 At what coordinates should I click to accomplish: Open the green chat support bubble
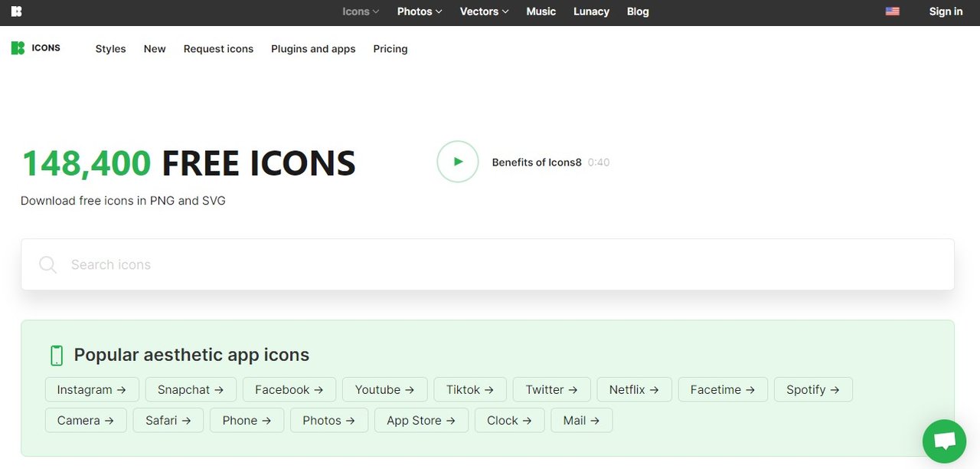(945, 442)
